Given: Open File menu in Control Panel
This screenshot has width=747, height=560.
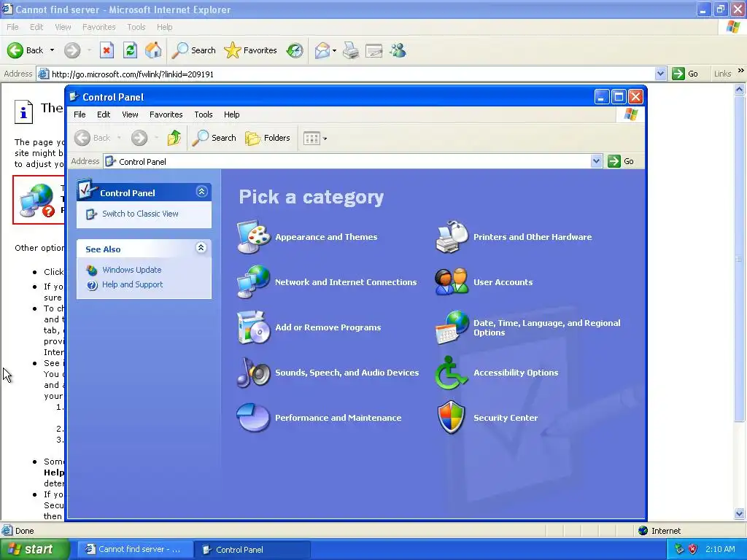Looking at the screenshot, I should click(80, 114).
